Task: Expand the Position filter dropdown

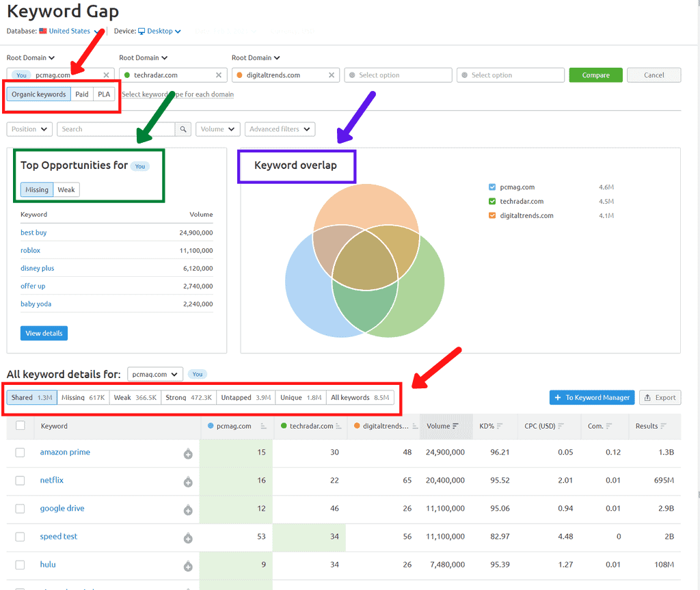Action: [x=29, y=129]
